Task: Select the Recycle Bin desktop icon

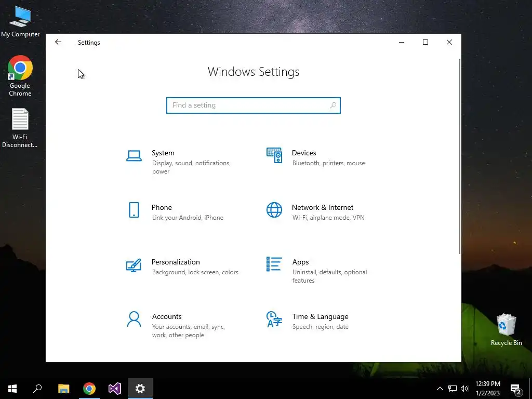Action: click(506, 330)
